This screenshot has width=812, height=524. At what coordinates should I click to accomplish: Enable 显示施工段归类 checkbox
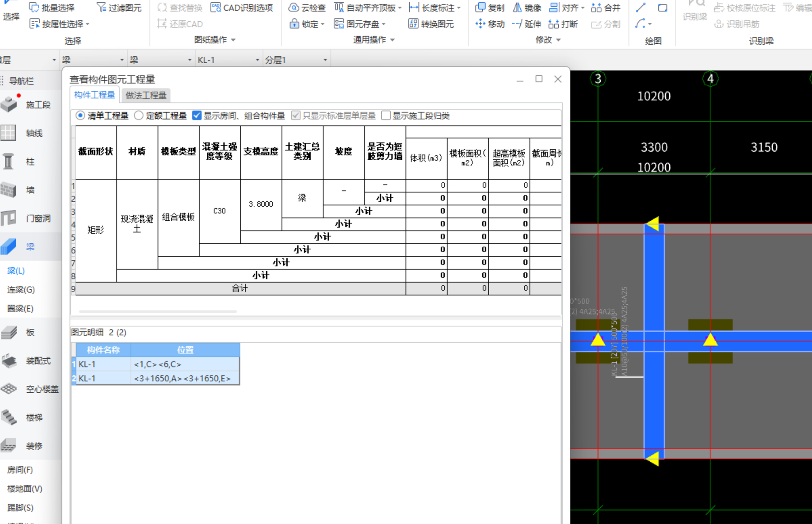[386, 116]
